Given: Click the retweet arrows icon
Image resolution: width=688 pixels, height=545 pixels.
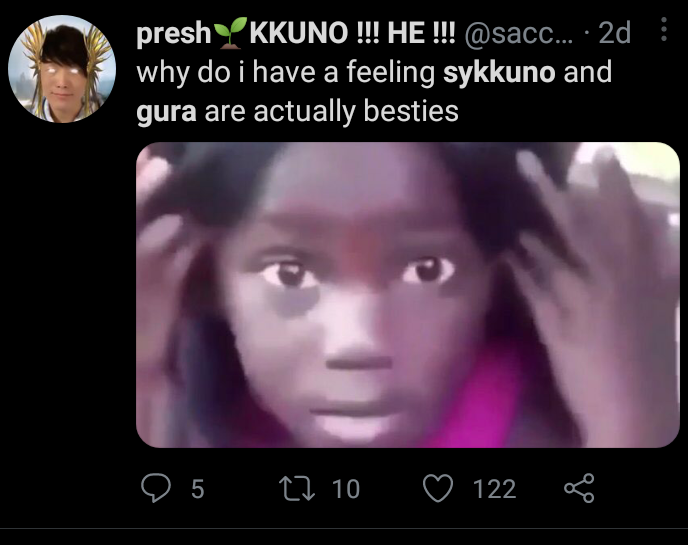Looking at the screenshot, I should 297,488.
